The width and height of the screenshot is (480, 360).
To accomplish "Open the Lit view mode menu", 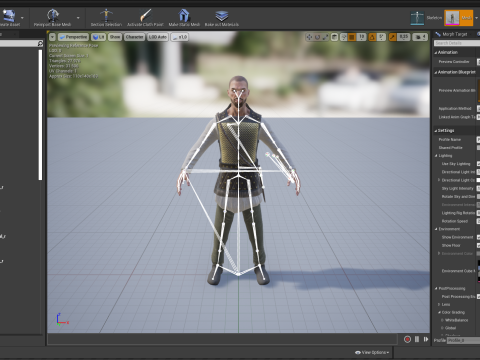I will point(98,37).
